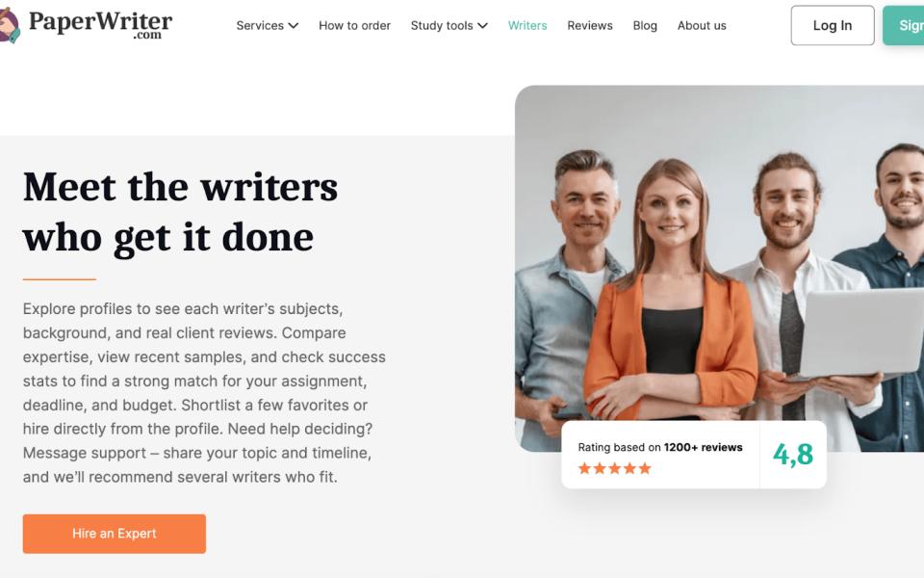Expand the Study tools chevron arrow
The image size is (924, 578).
point(482,25)
